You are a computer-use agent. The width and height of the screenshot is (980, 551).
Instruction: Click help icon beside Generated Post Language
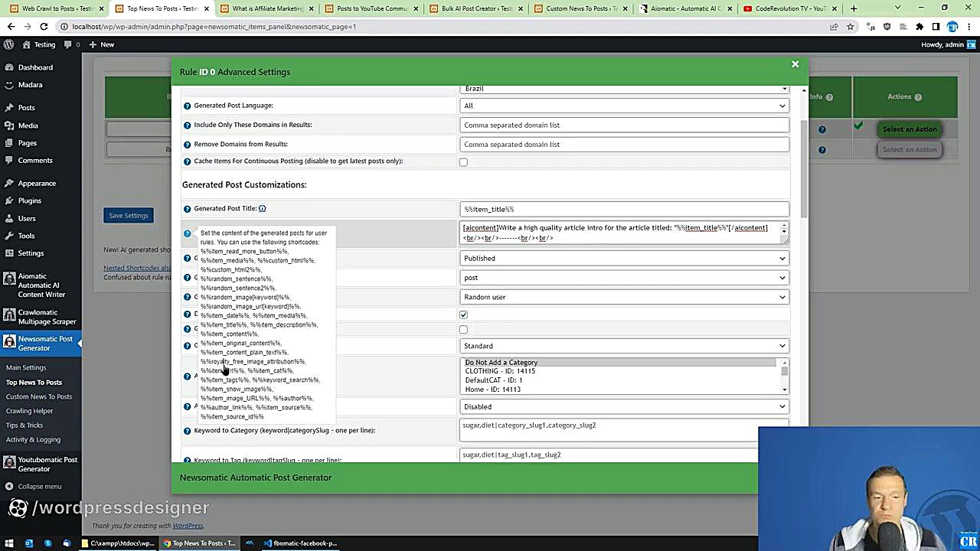[187, 106]
